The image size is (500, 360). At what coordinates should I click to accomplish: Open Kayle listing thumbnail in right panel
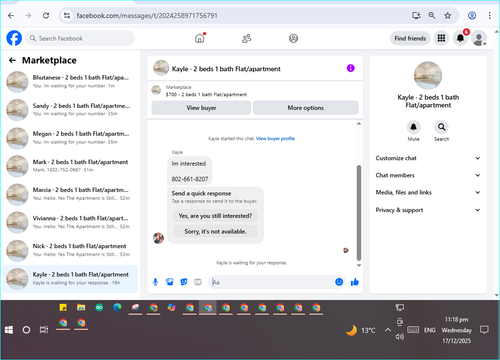[x=428, y=75]
